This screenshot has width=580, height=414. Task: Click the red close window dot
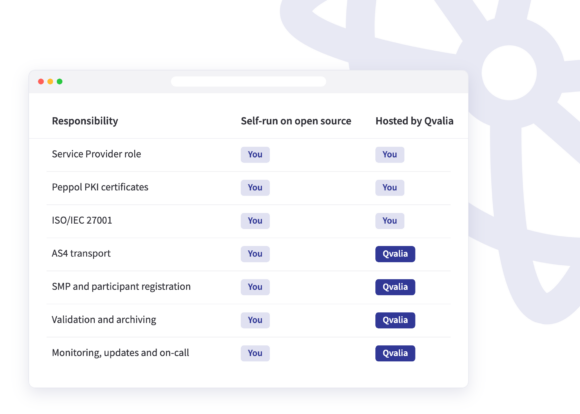[x=41, y=81]
